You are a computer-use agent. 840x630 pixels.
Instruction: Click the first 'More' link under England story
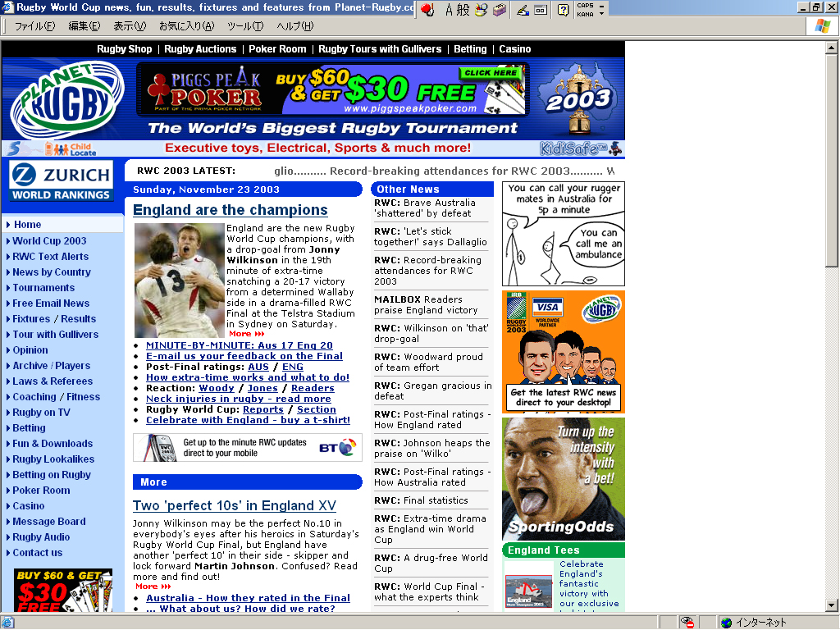point(247,334)
